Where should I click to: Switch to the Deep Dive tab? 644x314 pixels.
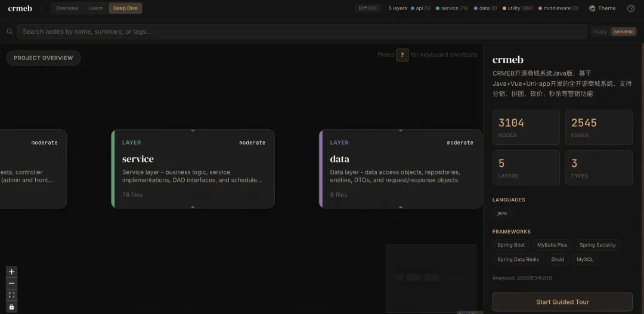point(125,8)
